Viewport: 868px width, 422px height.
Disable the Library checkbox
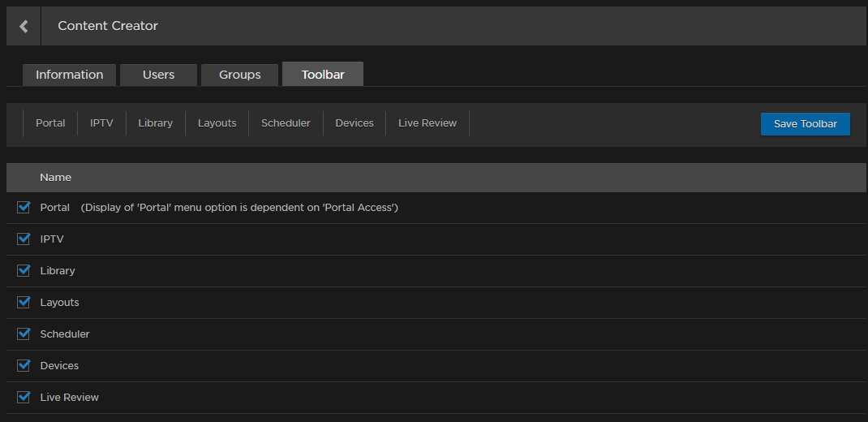(24, 270)
